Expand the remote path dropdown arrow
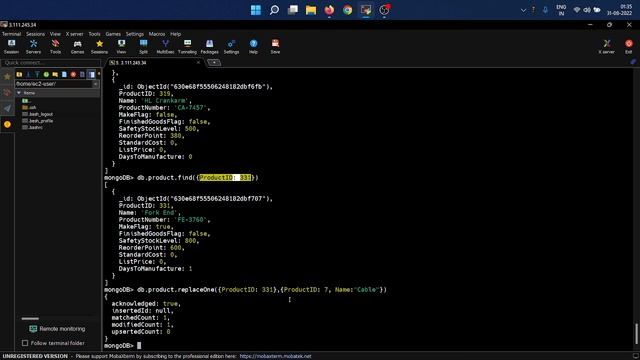 [x=96, y=84]
